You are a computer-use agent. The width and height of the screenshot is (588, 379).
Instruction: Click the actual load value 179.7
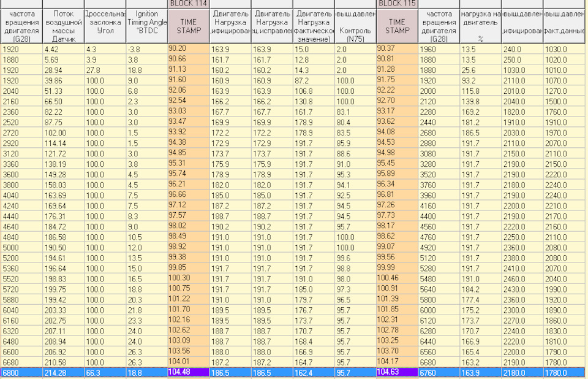(x=314, y=300)
